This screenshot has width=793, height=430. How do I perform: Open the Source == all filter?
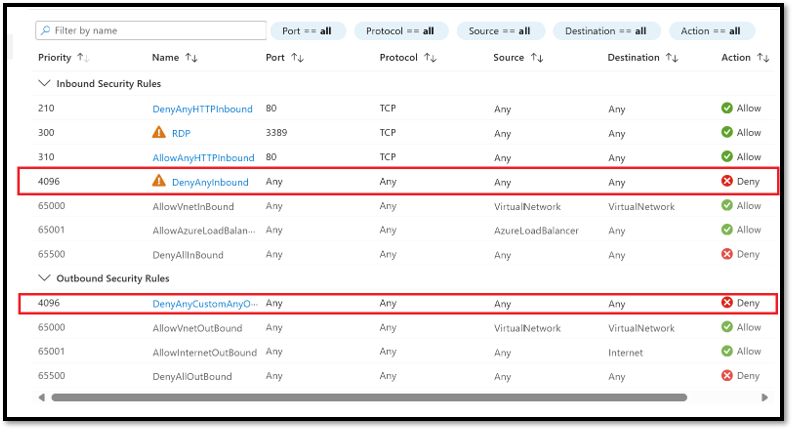[x=500, y=31]
